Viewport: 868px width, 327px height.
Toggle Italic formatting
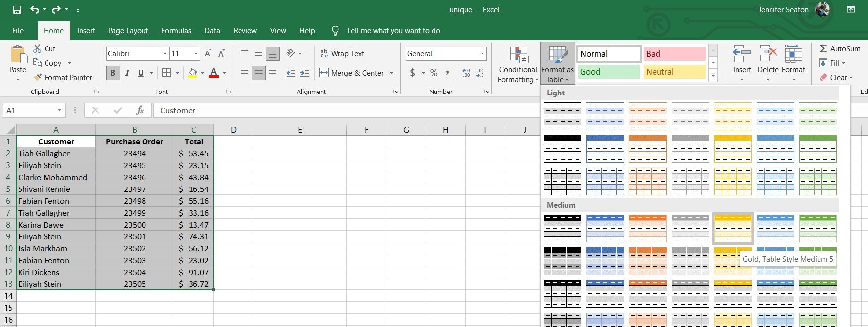coord(127,73)
